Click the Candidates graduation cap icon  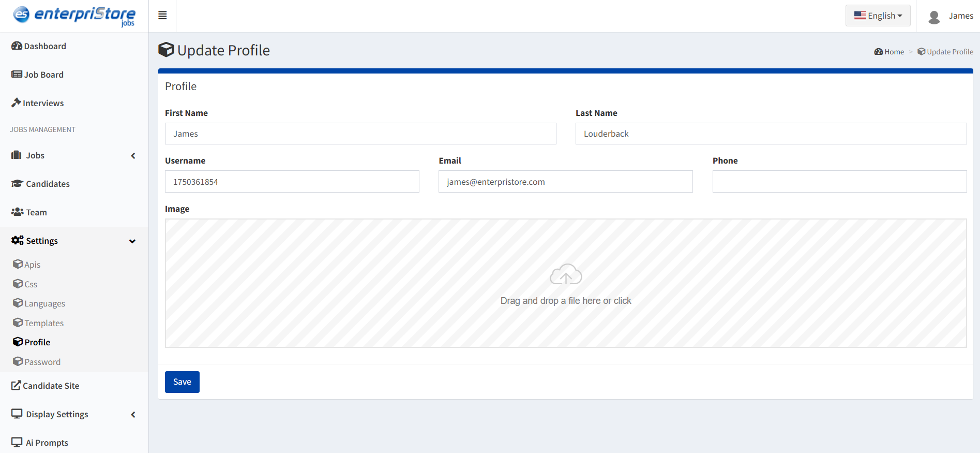[x=17, y=184]
